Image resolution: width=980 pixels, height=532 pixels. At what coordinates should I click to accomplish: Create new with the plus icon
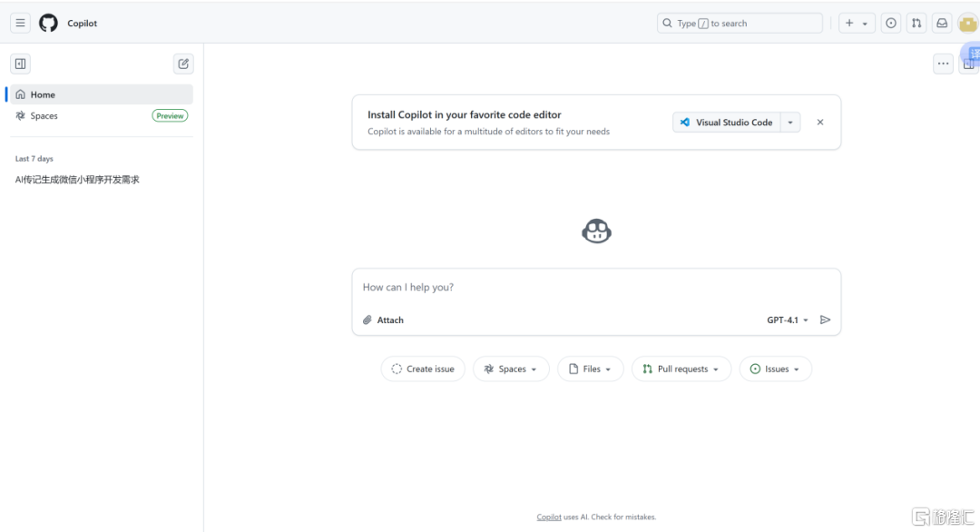(x=849, y=23)
